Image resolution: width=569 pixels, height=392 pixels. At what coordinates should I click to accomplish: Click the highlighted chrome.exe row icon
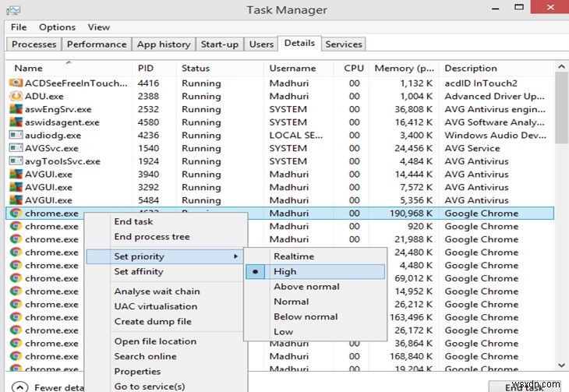coord(16,214)
